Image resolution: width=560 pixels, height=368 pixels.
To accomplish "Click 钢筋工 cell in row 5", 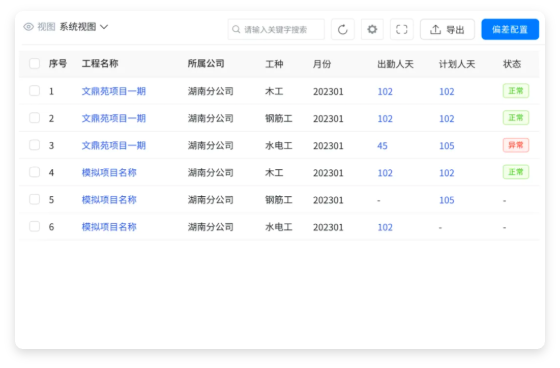I will click(x=279, y=200).
